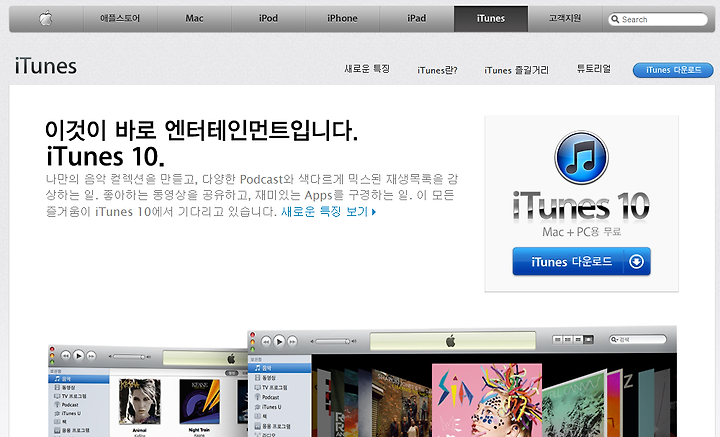Select the 응용 프로그램 icon in the right iTunes sidebar
Image resolution: width=720 pixels, height=437 pixels.
258,426
